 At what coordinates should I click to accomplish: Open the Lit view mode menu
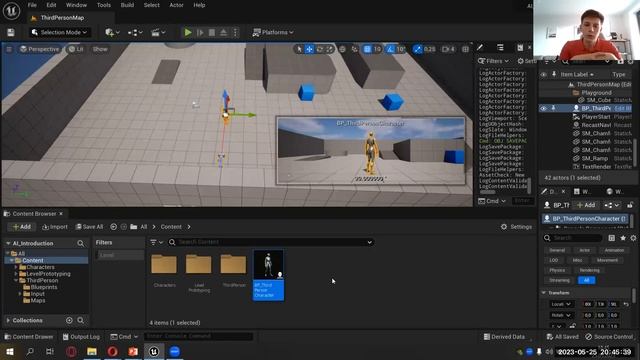76,49
